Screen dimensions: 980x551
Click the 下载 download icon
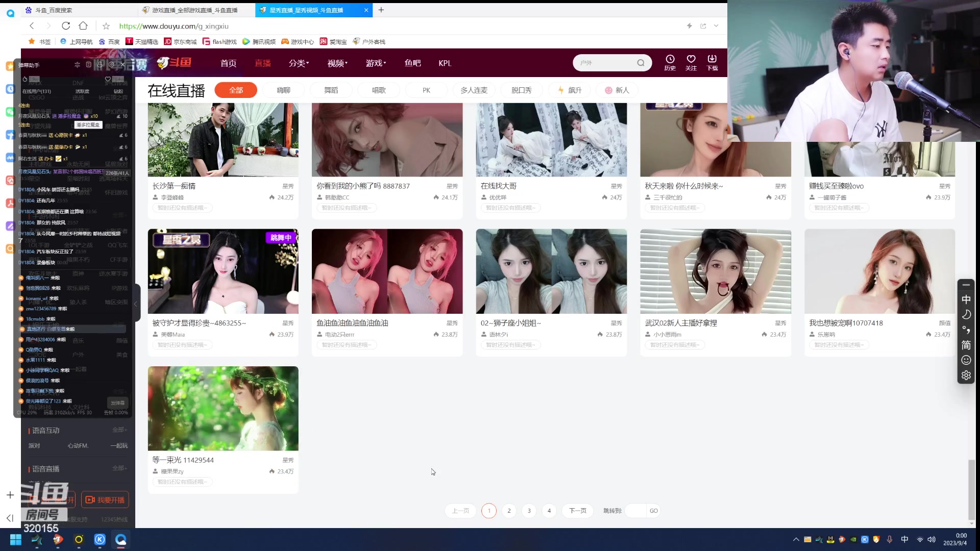[x=712, y=62]
